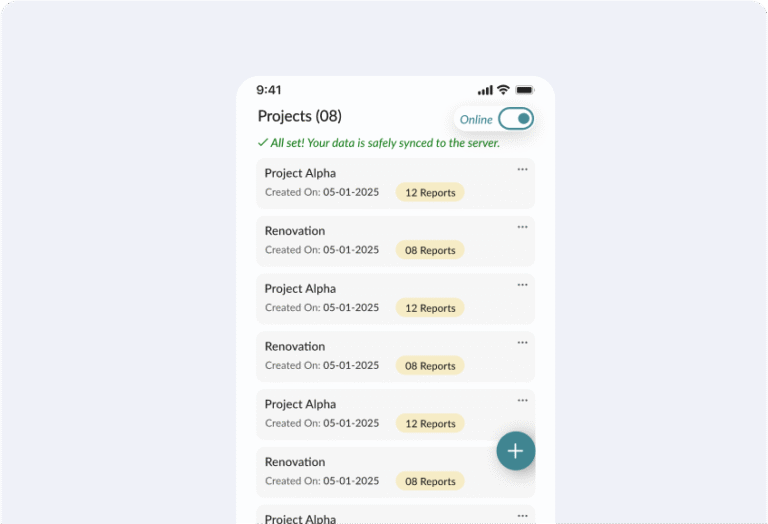
Task: Open more options on second Project Alpha card
Action: point(522,285)
